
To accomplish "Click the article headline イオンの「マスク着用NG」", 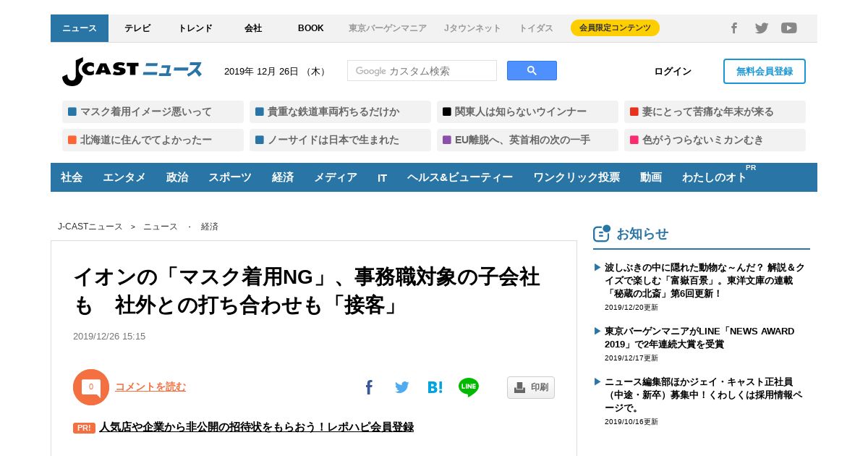I will click(307, 291).
